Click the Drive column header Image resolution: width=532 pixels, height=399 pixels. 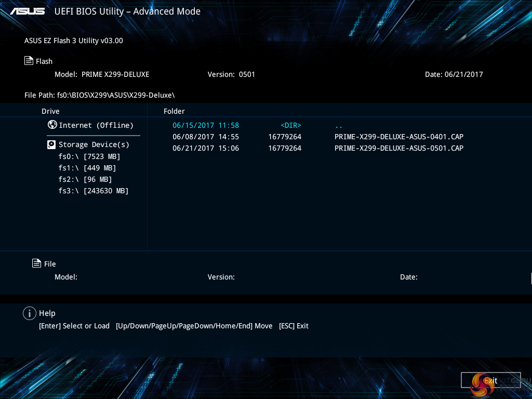[x=50, y=111]
